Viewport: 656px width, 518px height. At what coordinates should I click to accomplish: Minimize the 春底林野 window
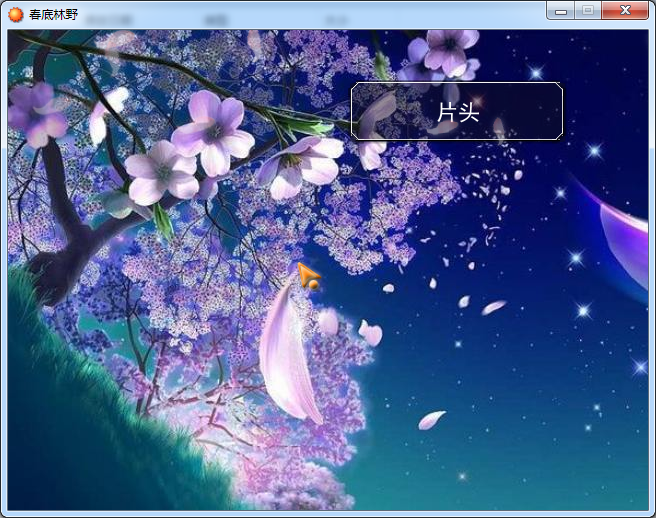[x=561, y=11]
